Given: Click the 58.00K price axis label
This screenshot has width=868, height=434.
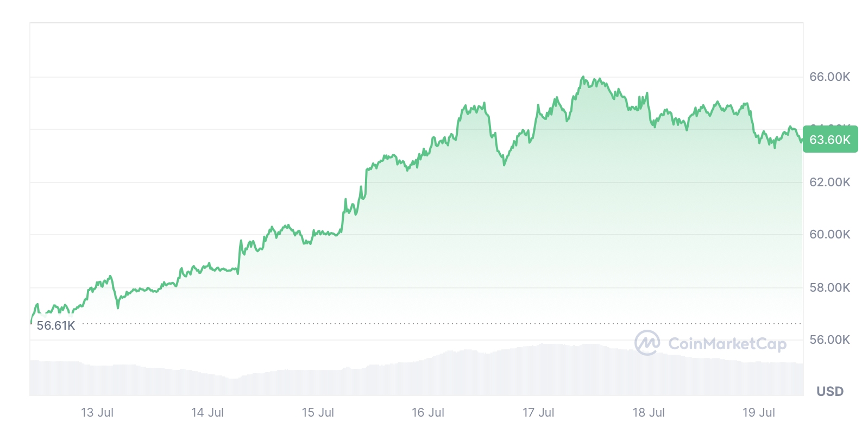Looking at the screenshot, I should 829,287.
